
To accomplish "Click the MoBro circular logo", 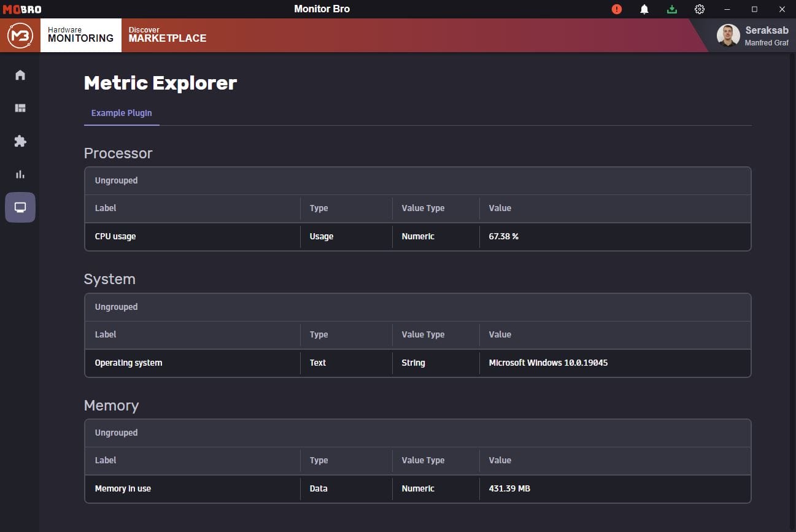I will [20, 36].
